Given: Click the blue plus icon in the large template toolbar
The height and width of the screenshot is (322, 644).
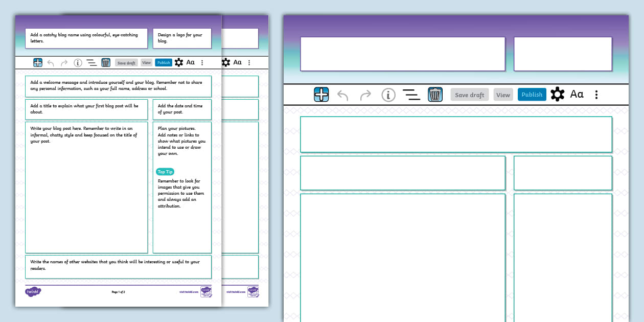Looking at the screenshot, I should [321, 95].
